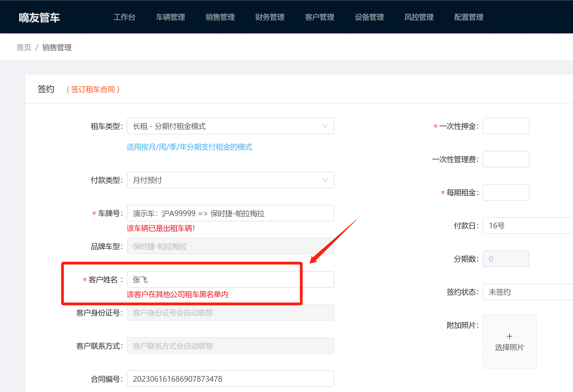Click the 租车类型 label
The height and width of the screenshot is (392, 573).
point(107,126)
